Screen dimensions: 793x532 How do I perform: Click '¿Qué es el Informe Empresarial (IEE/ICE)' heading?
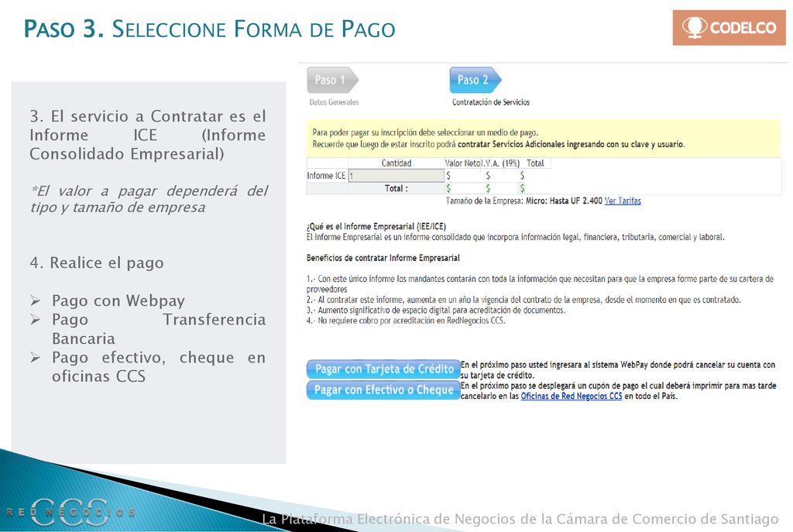[376, 227]
